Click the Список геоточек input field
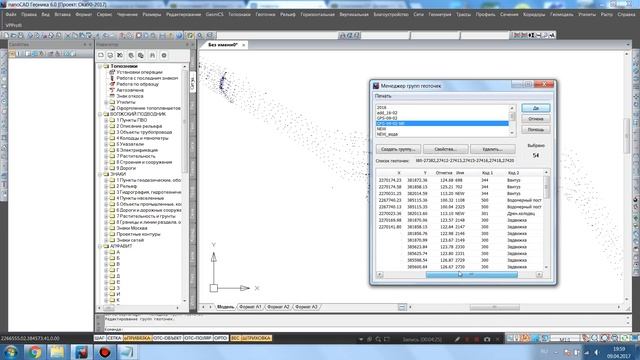 click(x=465, y=161)
